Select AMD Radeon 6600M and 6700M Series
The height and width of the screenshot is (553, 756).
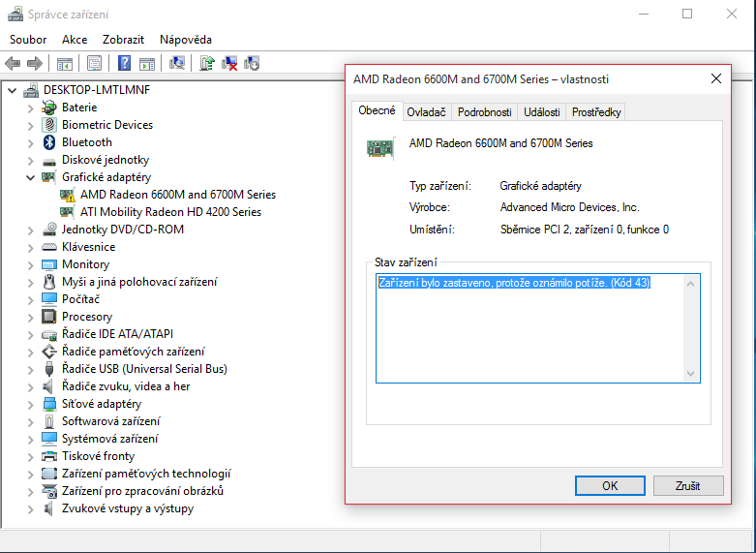(x=178, y=195)
